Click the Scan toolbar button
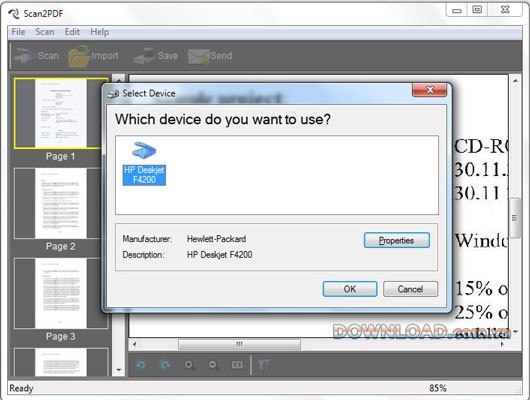 pos(37,56)
